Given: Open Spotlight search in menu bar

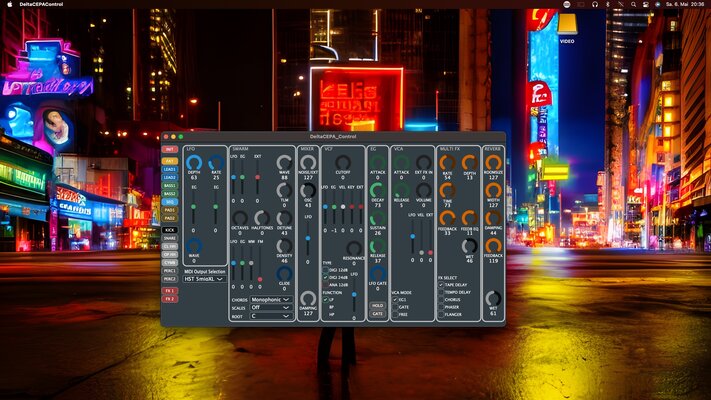Looking at the screenshot, I should 633,4.
